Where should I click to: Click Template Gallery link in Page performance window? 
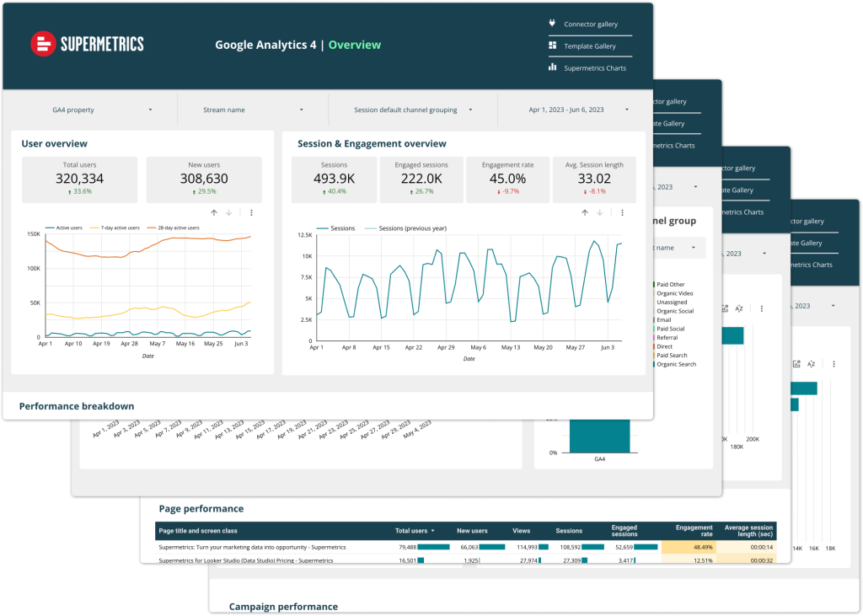[737, 190]
